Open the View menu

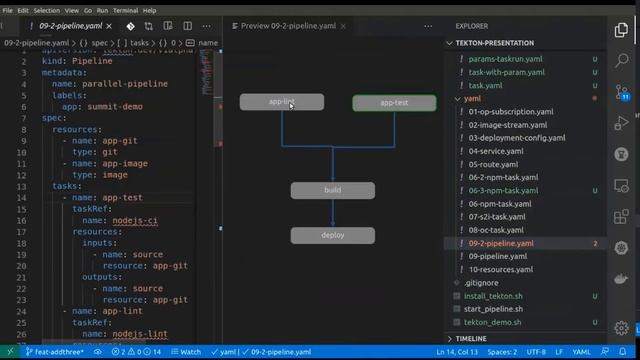[x=71, y=11]
